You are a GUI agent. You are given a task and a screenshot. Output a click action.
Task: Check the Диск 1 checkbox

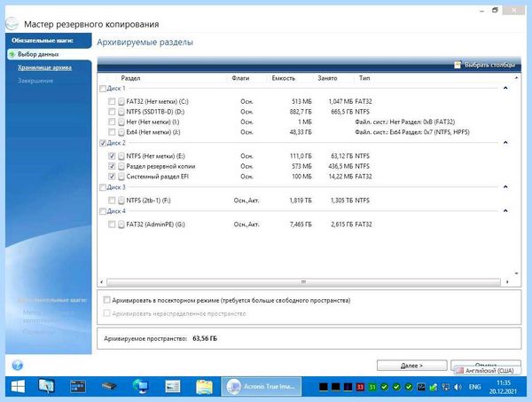(103, 89)
